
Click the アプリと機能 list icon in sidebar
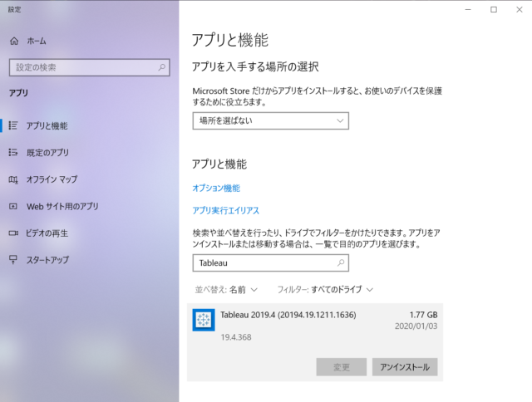pyautogui.click(x=13, y=125)
